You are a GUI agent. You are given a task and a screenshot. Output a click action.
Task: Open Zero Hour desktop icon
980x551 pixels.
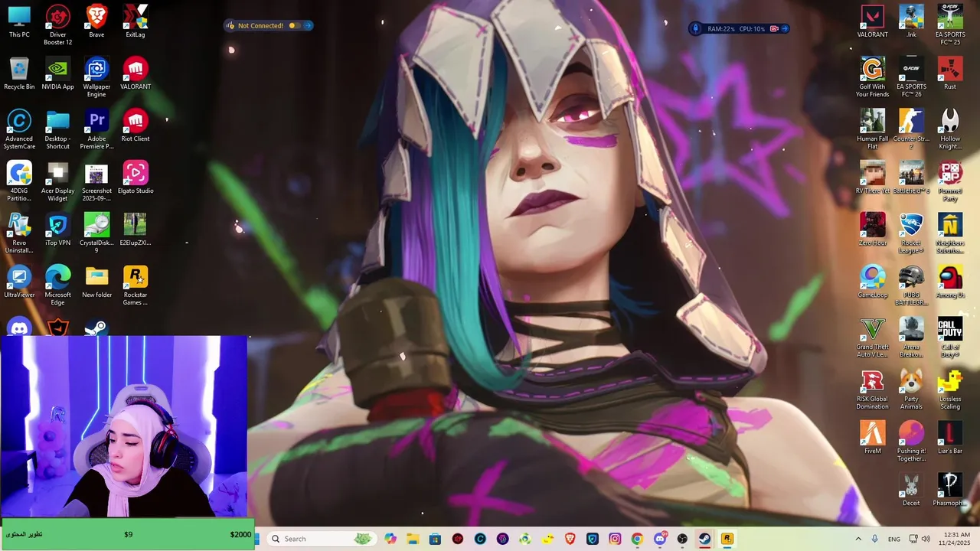pyautogui.click(x=873, y=230)
